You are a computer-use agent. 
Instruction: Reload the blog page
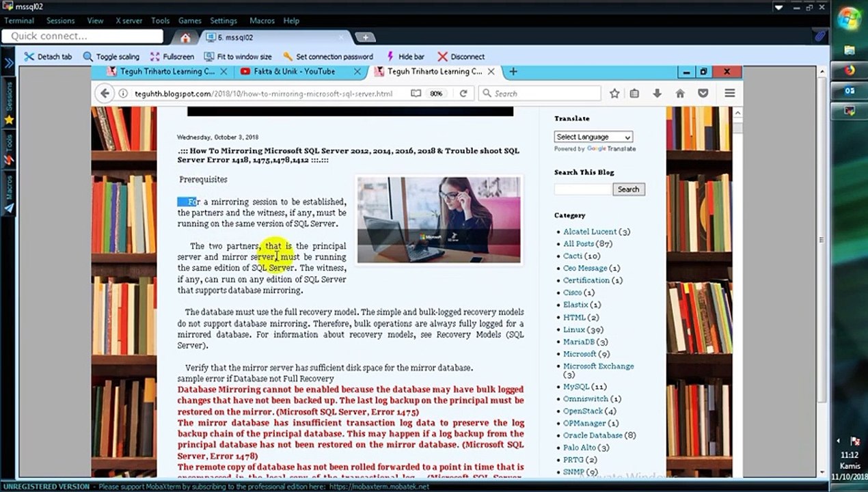463,94
